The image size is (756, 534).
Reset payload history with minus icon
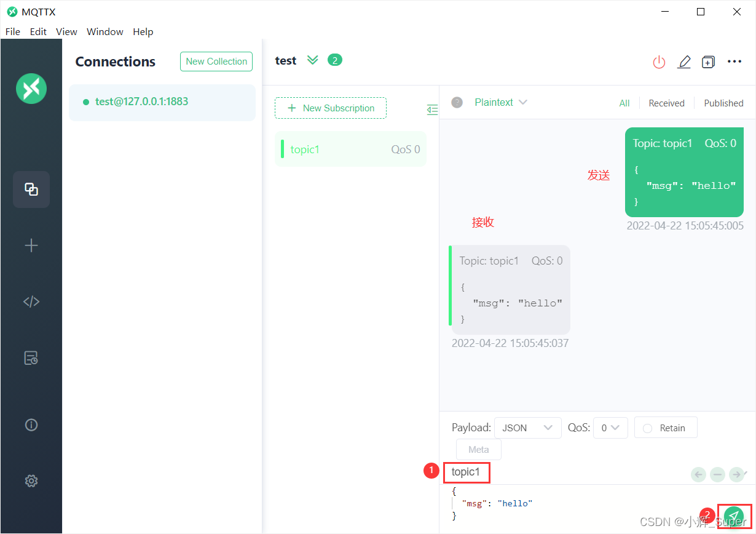tap(717, 474)
